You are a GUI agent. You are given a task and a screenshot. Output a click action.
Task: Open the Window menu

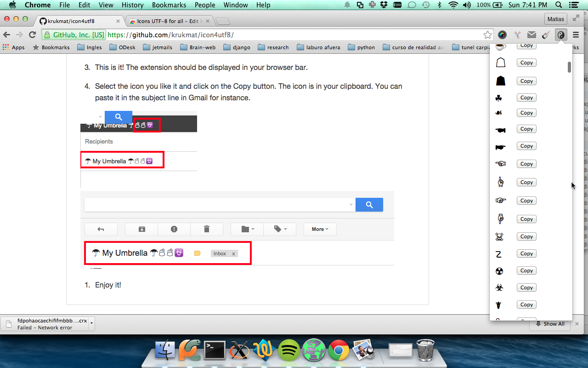point(236,5)
